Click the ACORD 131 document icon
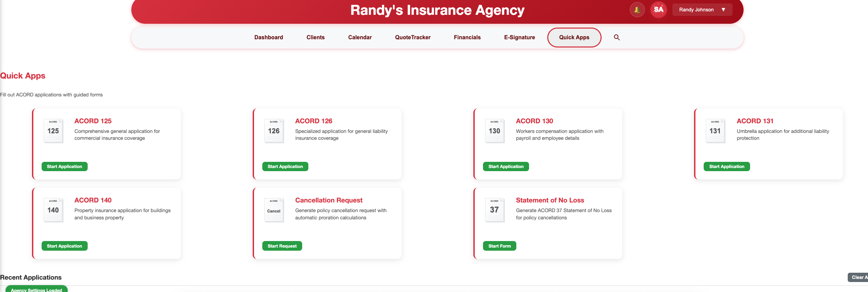Screen dimensions: 868x292 [715, 131]
